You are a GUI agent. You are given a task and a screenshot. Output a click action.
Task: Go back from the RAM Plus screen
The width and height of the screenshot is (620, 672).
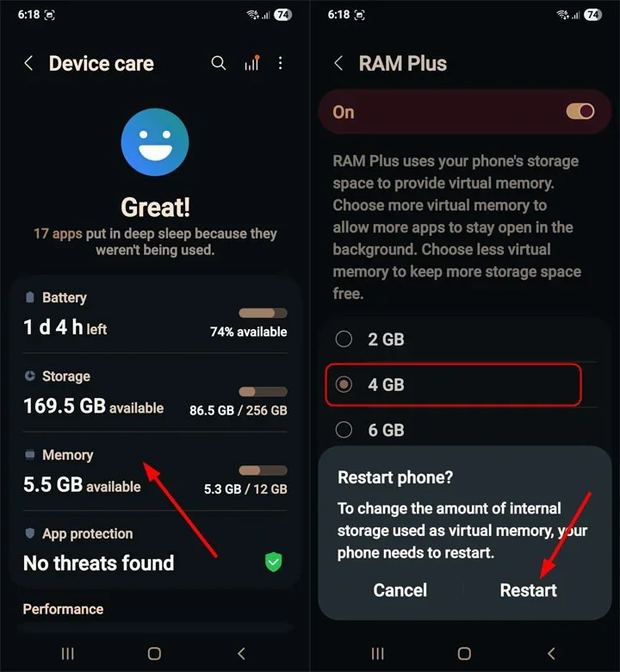pos(338,63)
